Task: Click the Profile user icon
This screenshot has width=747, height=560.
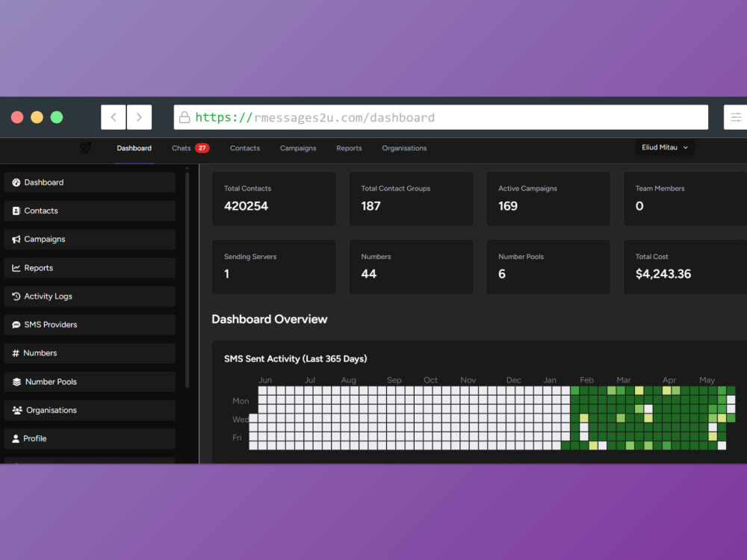Action: (x=16, y=438)
